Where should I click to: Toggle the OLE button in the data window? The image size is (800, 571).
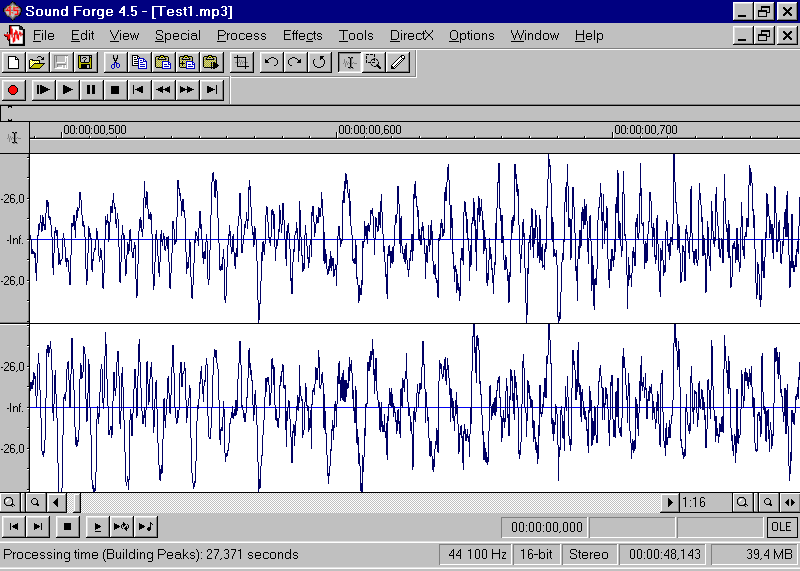[x=781, y=527]
